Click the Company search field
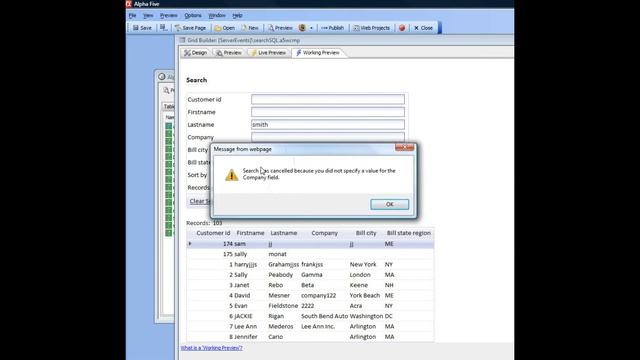640x360 pixels. click(328, 137)
